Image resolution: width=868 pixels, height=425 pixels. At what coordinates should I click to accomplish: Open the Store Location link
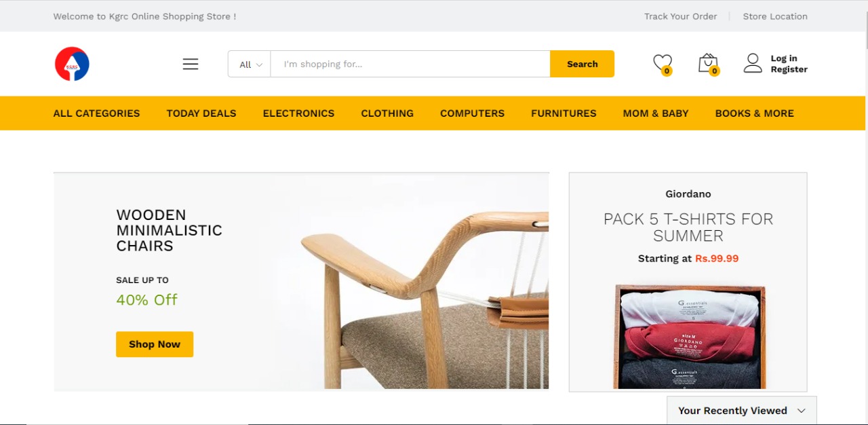(x=775, y=16)
